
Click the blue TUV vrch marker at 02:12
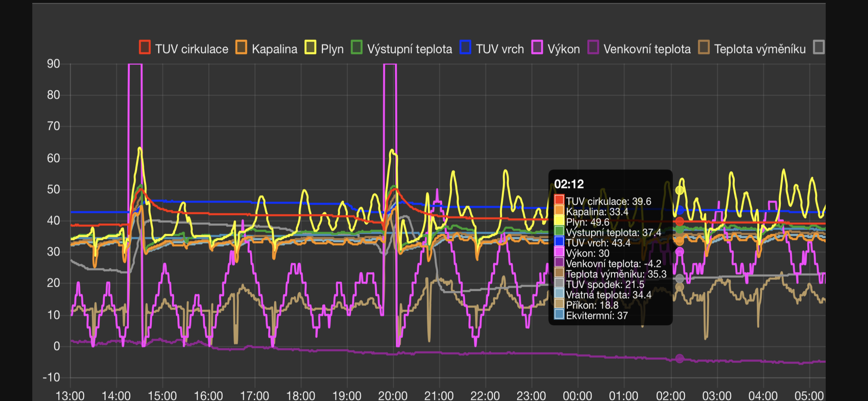pyautogui.click(x=680, y=211)
